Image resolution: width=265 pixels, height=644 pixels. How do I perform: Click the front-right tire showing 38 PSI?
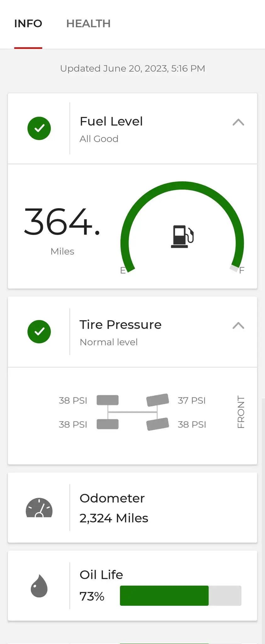click(158, 424)
